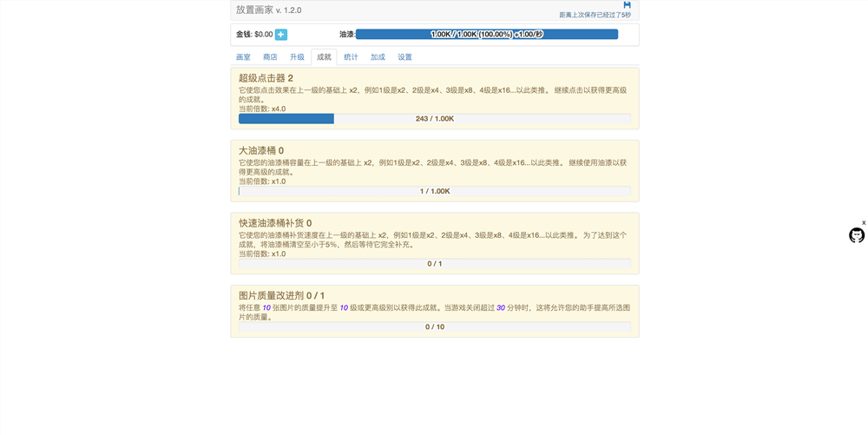Image resolution: width=868 pixels, height=435 pixels.
Task: Click the 油漆 paint capacity bar
Action: click(x=486, y=35)
